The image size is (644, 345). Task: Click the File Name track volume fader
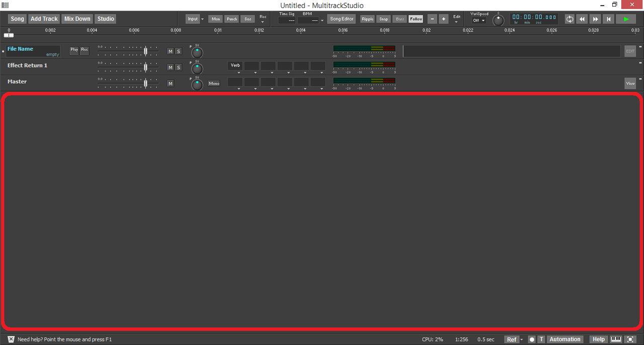click(x=145, y=51)
